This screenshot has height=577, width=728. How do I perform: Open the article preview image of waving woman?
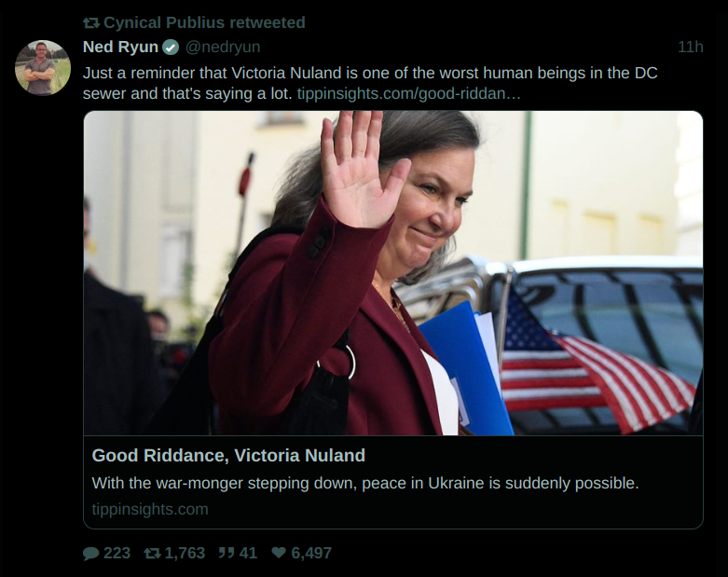(x=392, y=273)
